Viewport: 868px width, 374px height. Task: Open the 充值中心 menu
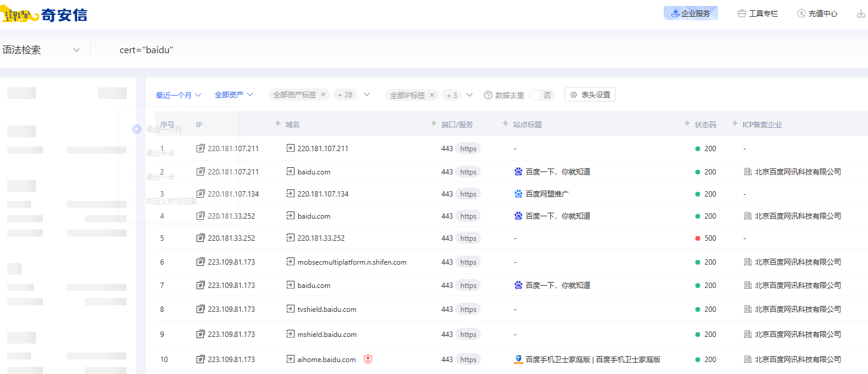(817, 13)
